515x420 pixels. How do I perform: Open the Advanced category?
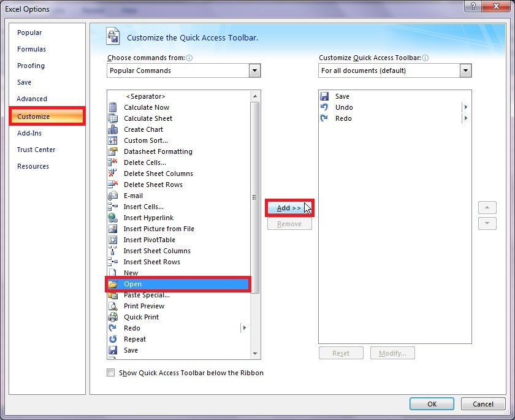pyautogui.click(x=32, y=99)
